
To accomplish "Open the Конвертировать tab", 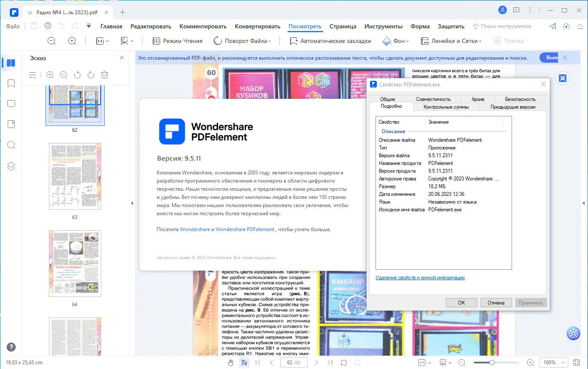I will coord(258,26).
